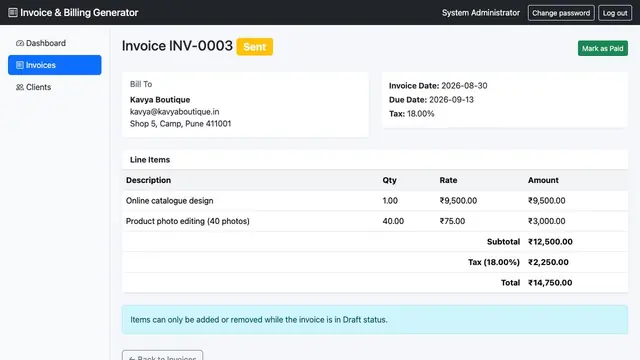Click the ₹12,500.00 subtotal value
This screenshot has width=640, height=360.
(550, 242)
